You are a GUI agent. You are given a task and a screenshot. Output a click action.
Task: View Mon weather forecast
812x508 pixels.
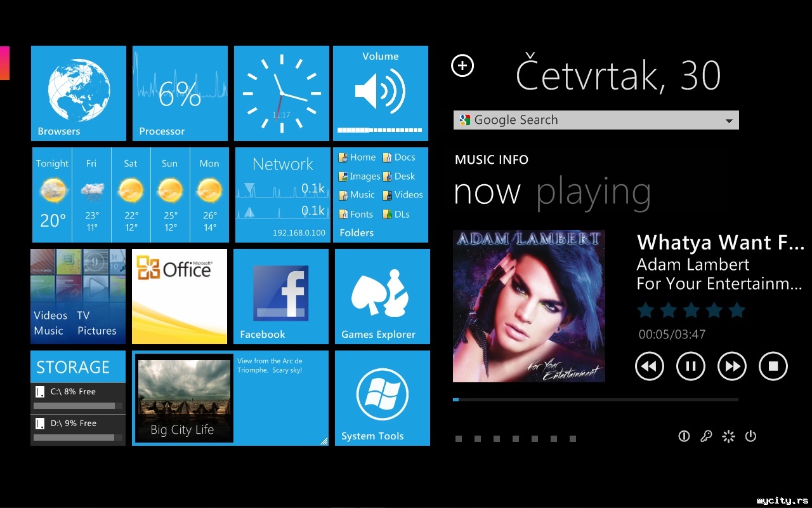(x=209, y=195)
